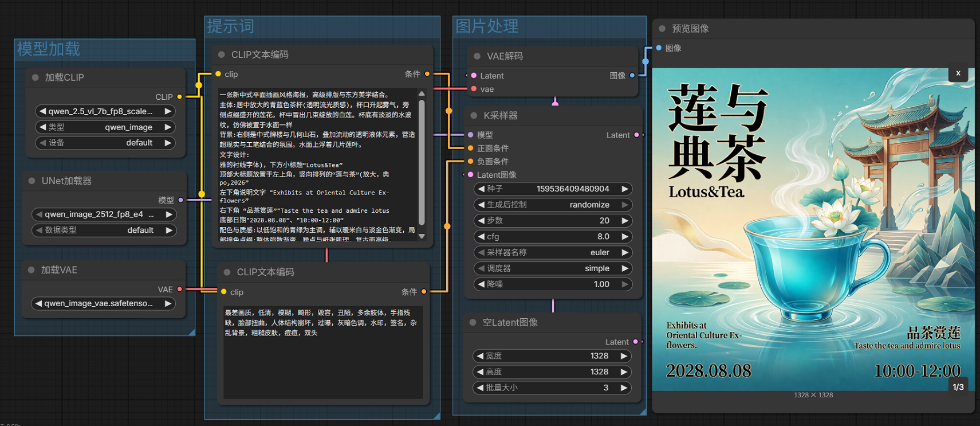
Task: Open the 设备 default dropdown
Action: [x=105, y=143]
